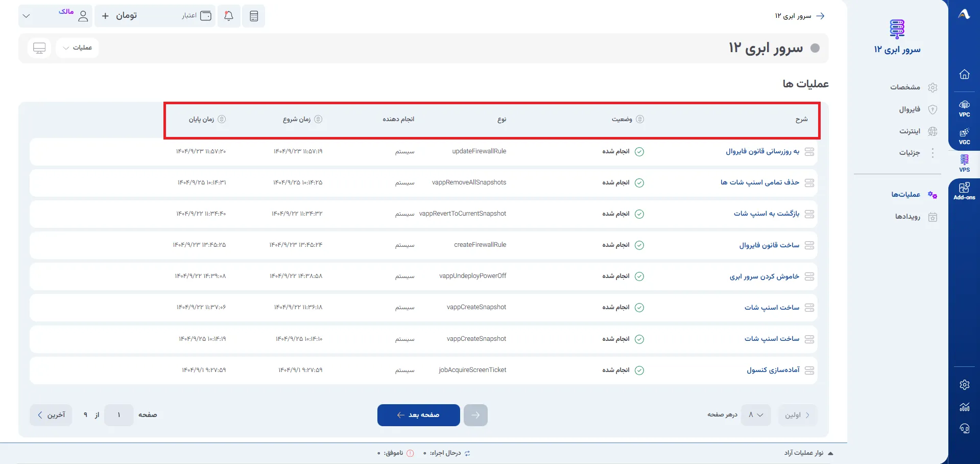Open VGC section in sidebar

click(x=964, y=136)
